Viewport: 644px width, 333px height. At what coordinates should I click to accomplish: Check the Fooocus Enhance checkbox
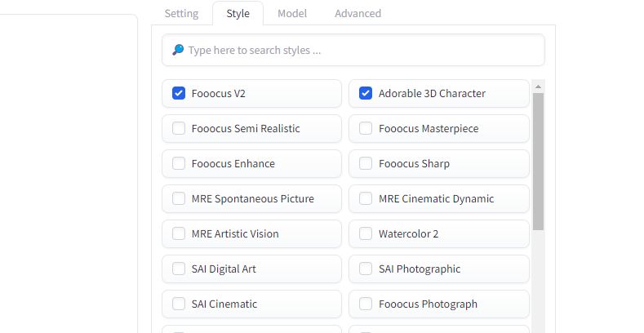(x=179, y=163)
